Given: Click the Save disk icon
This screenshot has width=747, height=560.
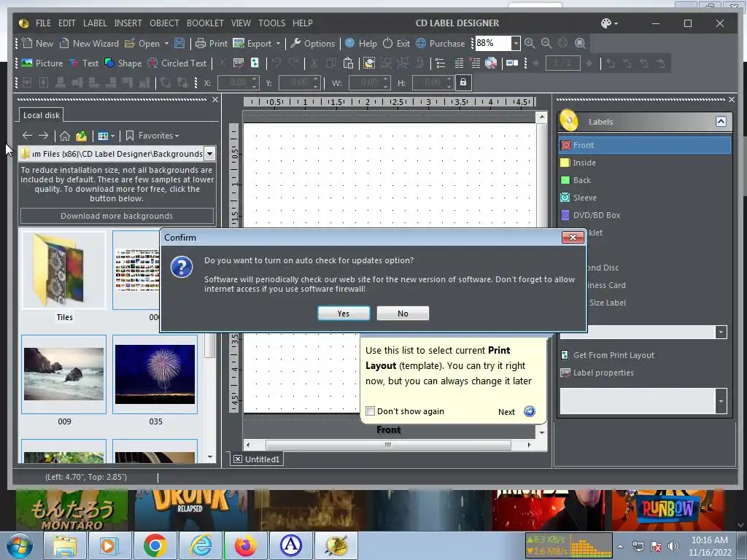Looking at the screenshot, I should point(179,43).
